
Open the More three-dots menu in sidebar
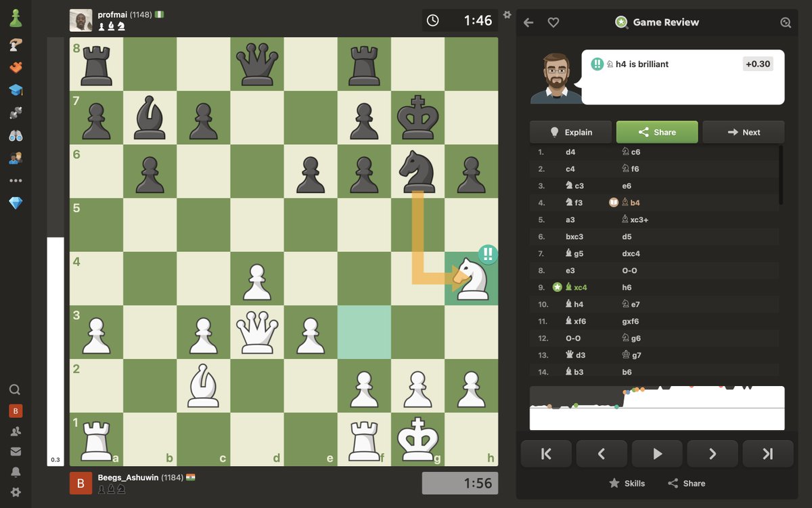point(16,181)
